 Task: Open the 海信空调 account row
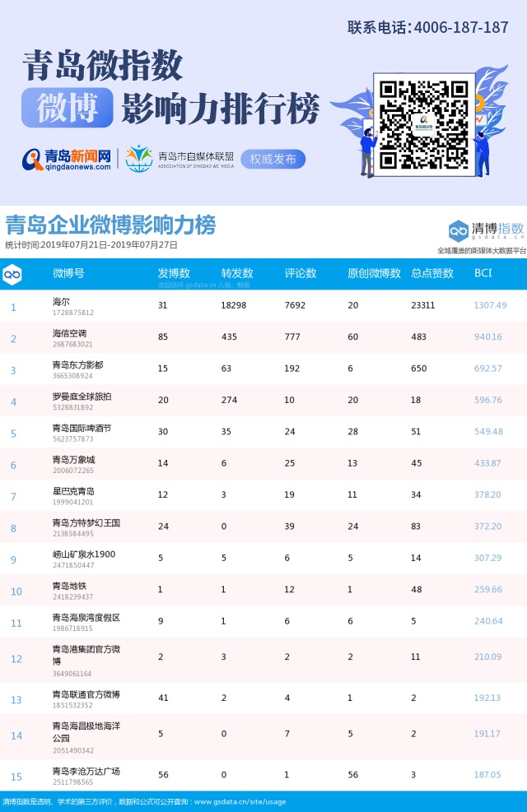click(x=70, y=333)
